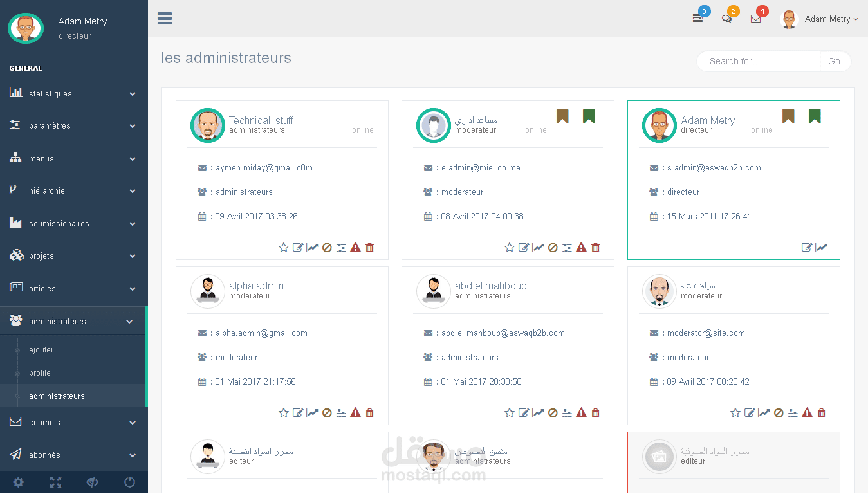
Task: View statistics chart for alpha admin
Action: [x=313, y=412]
